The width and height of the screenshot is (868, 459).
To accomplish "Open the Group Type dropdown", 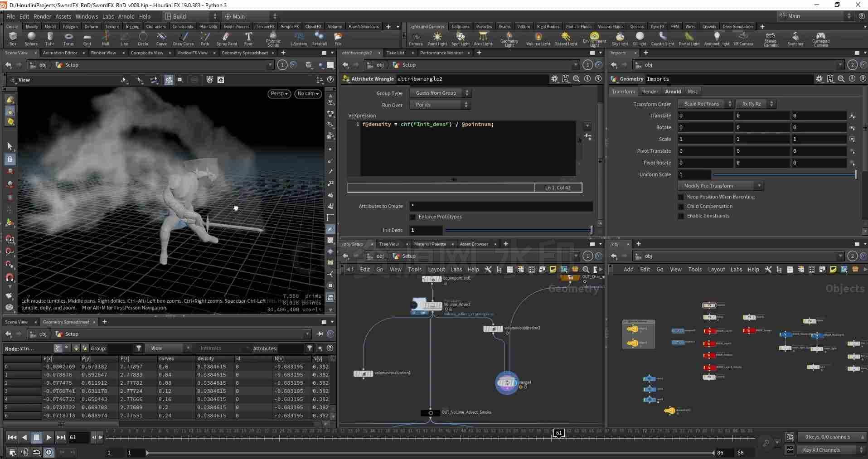I will 440,93.
